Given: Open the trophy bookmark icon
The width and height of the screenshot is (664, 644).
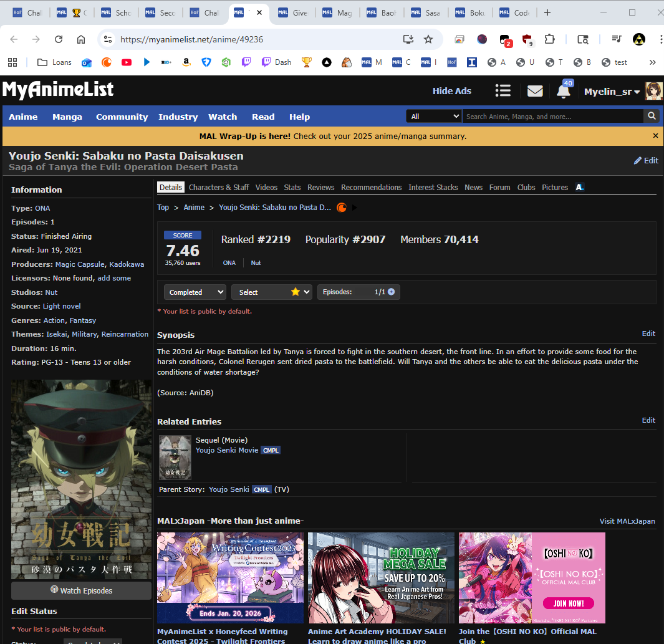Looking at the screenshot, I should [x=306, y=62].
